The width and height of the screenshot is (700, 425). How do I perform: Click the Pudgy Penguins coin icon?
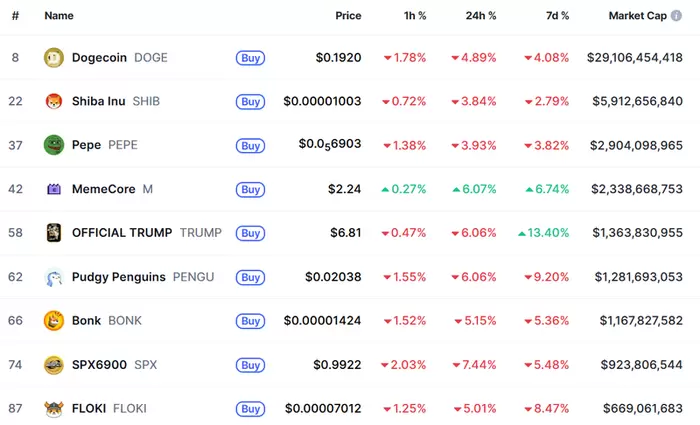pyautogui.click(x=53, y=277)
